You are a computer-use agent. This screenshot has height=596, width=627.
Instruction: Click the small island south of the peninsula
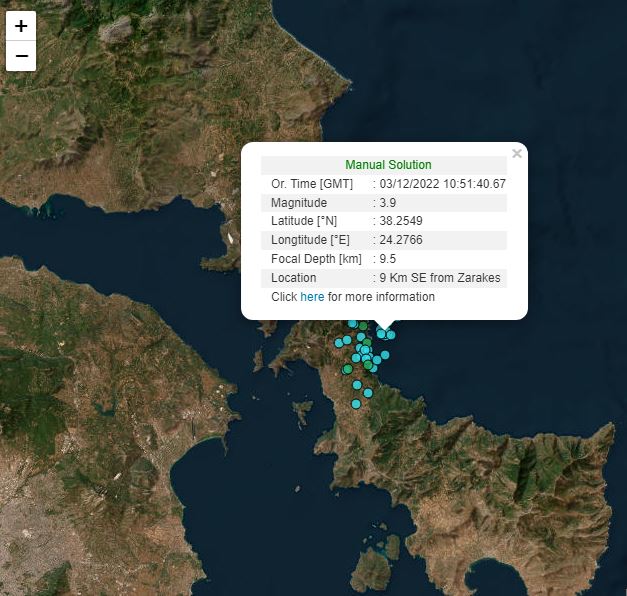(371, 570)
